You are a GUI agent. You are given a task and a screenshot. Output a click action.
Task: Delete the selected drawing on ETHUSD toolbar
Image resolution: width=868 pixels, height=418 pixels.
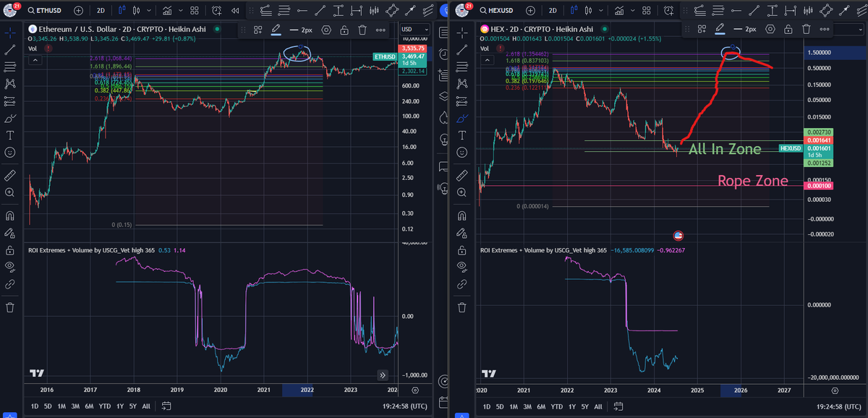(362, 30)
